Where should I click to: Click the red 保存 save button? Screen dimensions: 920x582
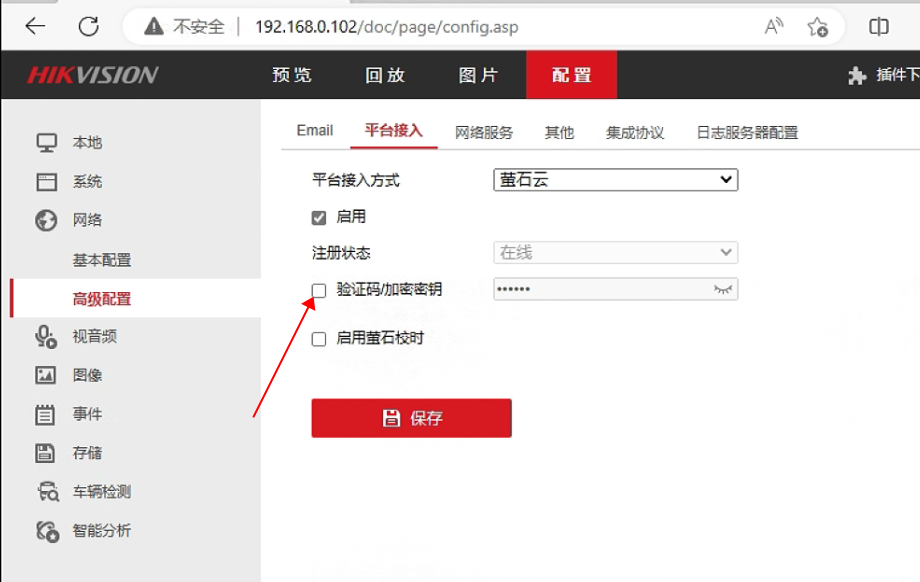tap(411, 418)
